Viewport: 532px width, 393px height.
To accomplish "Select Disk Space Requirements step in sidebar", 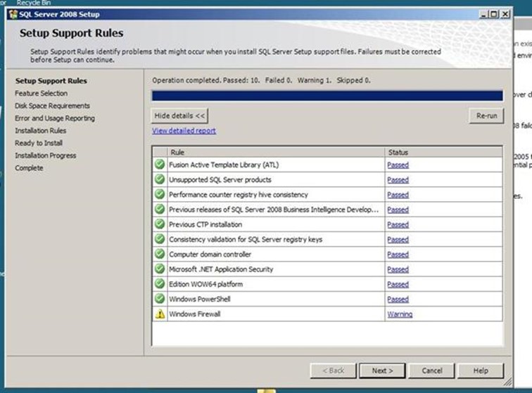I will 52,105.
